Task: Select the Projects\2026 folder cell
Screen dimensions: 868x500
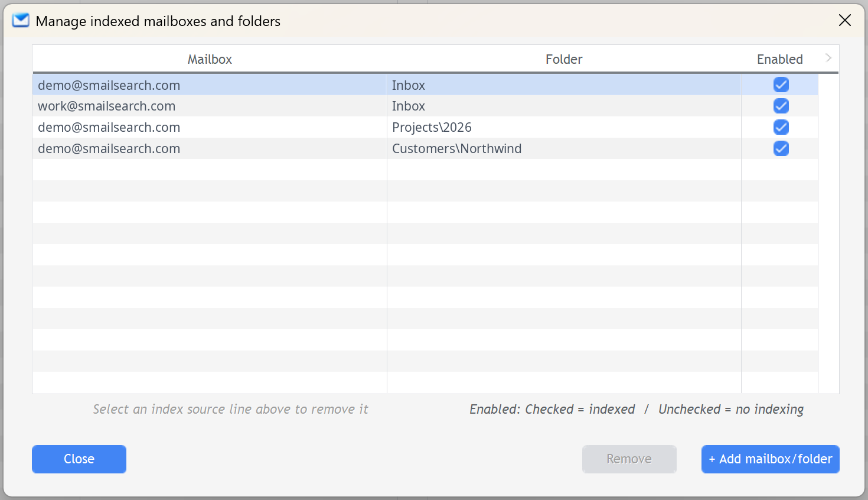Action: pos(564,127)
